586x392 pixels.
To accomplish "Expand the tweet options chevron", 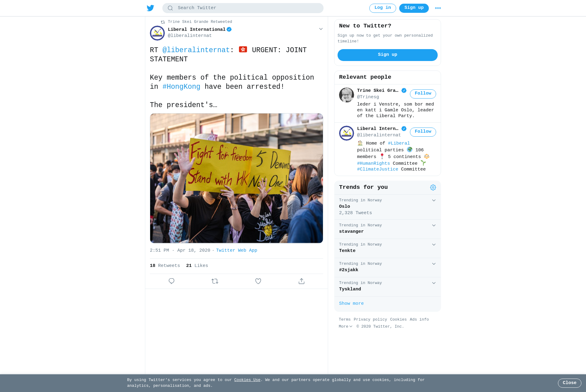I will click(321, 29).
